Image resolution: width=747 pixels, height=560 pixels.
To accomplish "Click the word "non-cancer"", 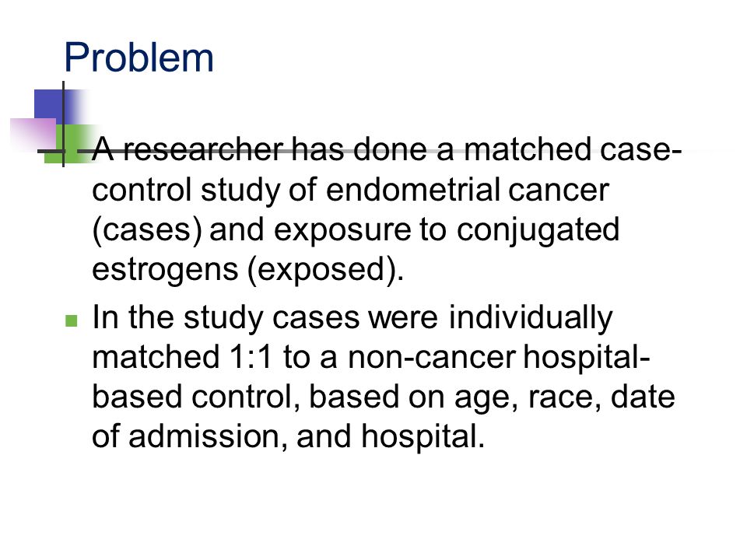I will [x=432, y=358].
